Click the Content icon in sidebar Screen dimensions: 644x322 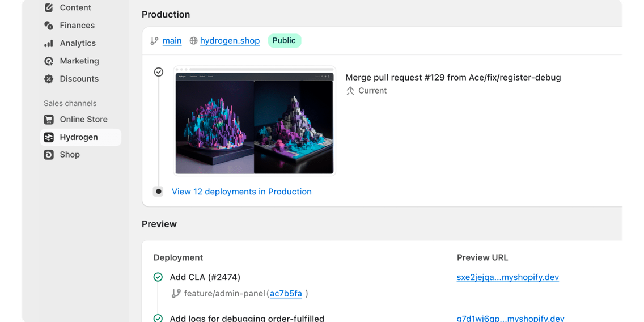[49, 8]
